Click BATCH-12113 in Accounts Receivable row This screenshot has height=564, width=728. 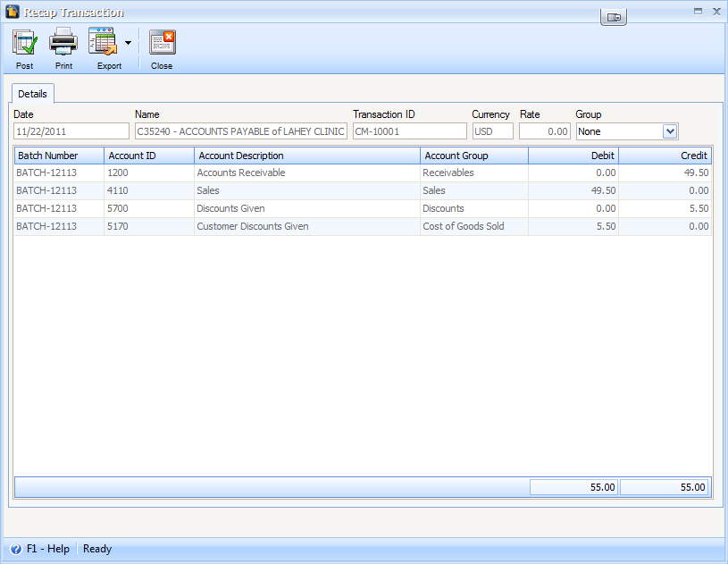pyautogui.click(x=59, y=173)
